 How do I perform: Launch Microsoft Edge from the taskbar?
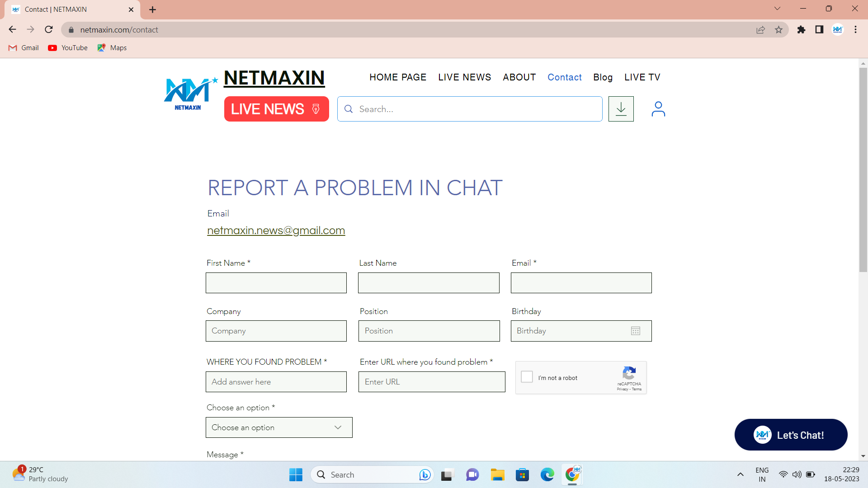pos(547,474)
